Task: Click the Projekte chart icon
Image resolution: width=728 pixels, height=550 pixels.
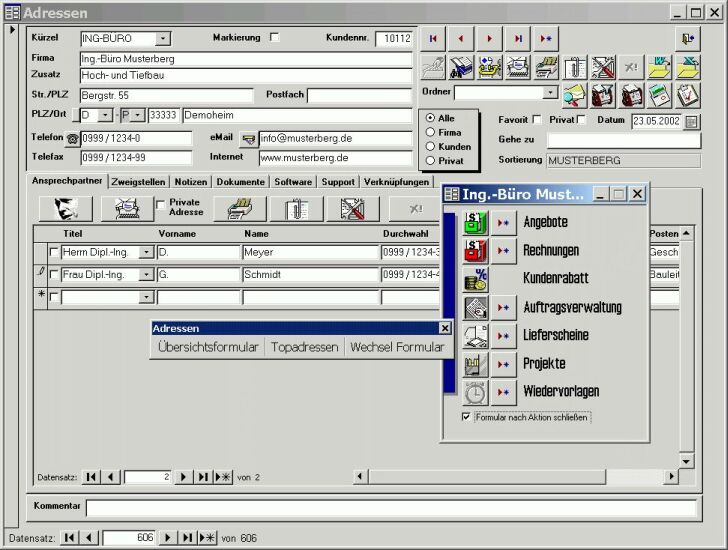Action: [x=475, y=364]
